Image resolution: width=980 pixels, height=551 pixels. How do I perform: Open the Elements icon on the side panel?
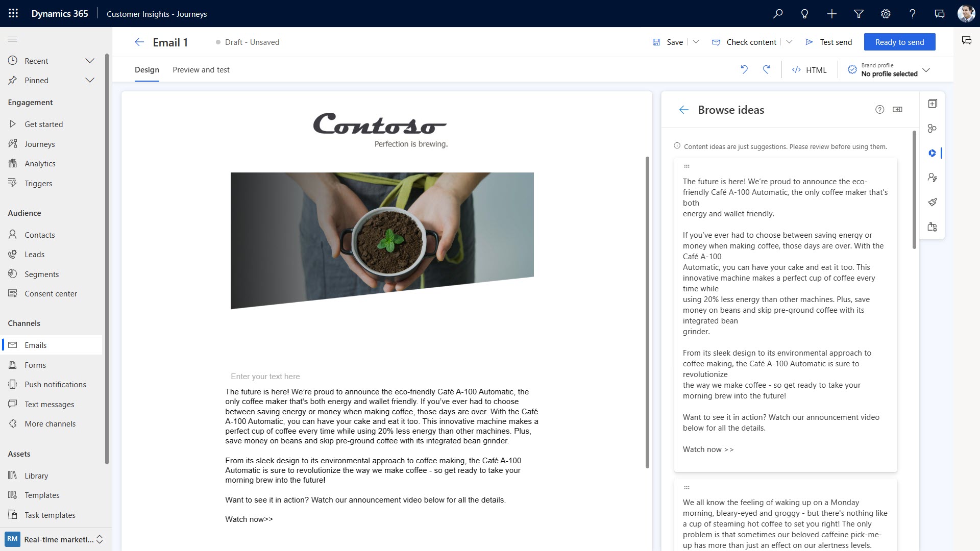click(933, 129)
